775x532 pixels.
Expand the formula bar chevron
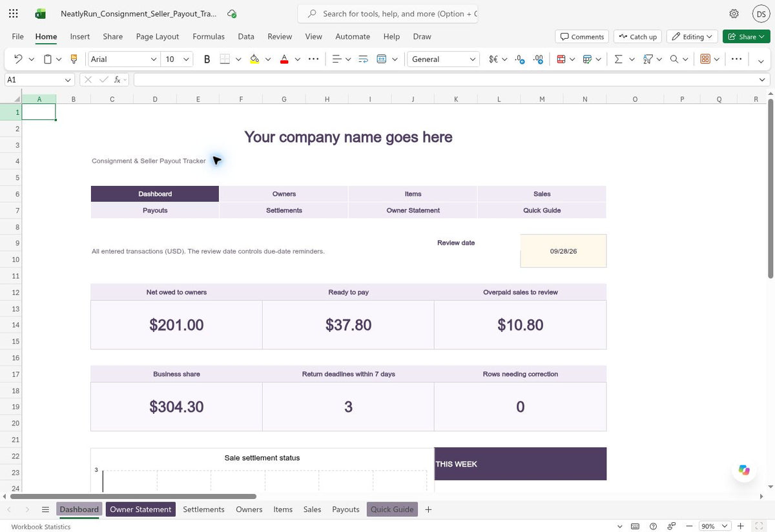pyautogui.click(x=763, y=79)
